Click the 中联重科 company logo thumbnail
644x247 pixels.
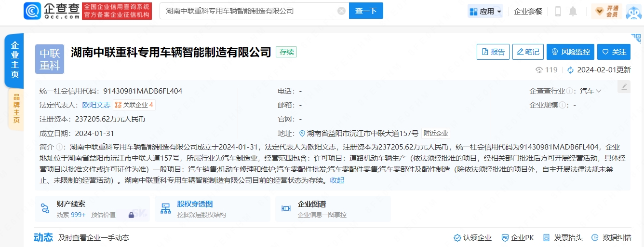pos(49,59)
